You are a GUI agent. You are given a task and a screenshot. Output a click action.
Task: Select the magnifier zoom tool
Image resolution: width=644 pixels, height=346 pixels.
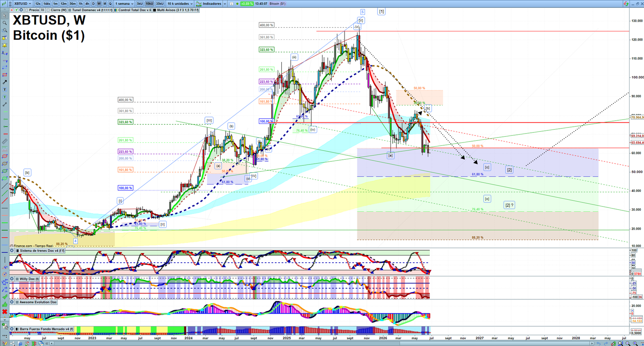coord(5,23)
